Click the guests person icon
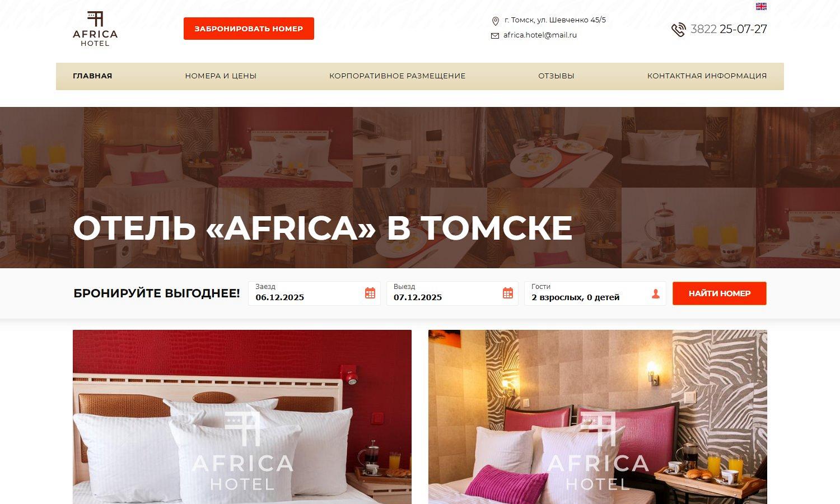840x504 pixels. [x=656, y=293]
